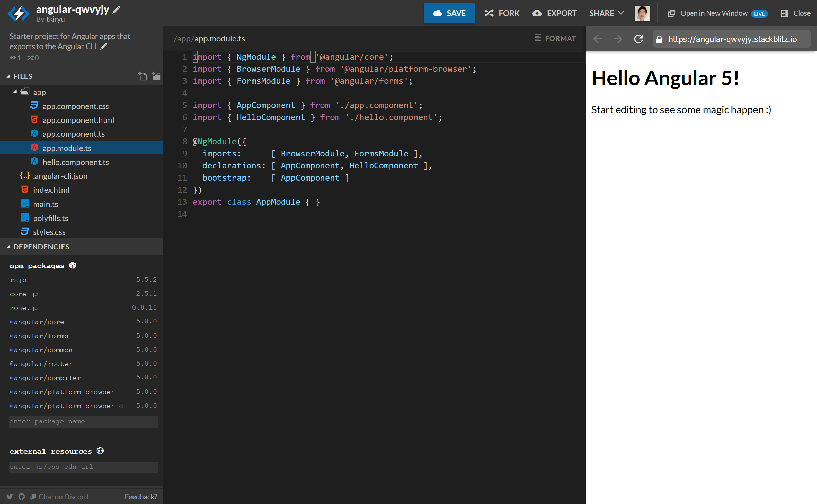This screenshot has width=817, height=504.
Task: Click the enter package name input field
Action: coord(83,422)
